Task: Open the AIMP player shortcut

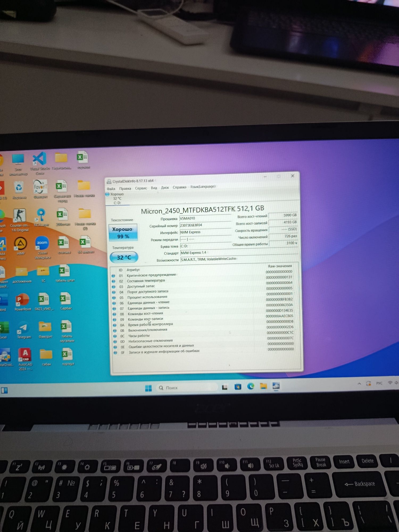Action: click(21, 246)
